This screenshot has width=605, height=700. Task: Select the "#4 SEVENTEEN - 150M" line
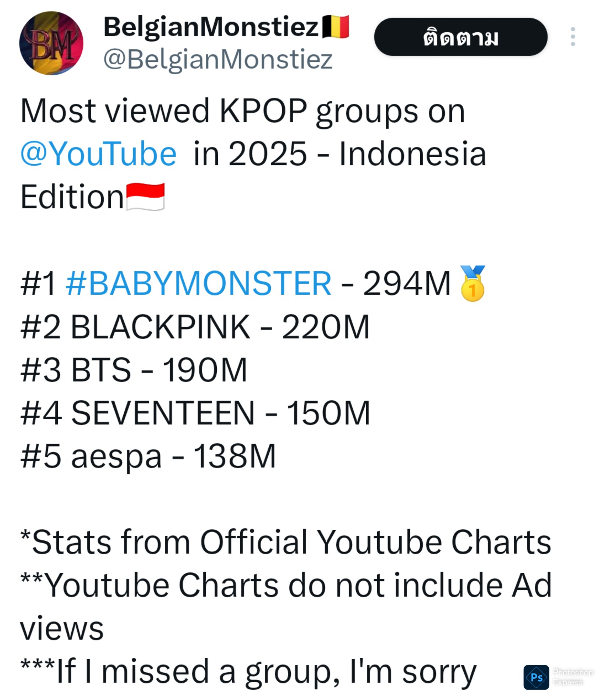coord(195,413)
